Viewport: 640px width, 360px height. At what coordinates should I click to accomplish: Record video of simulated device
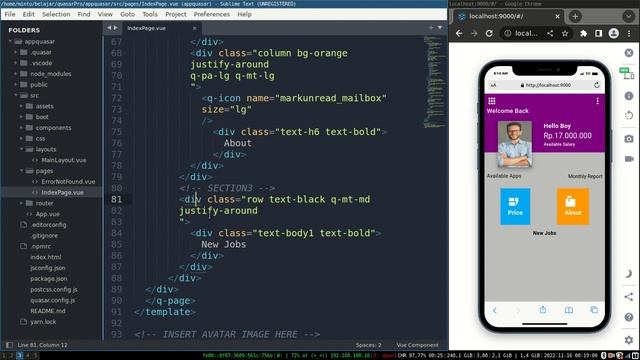(629, 159)
